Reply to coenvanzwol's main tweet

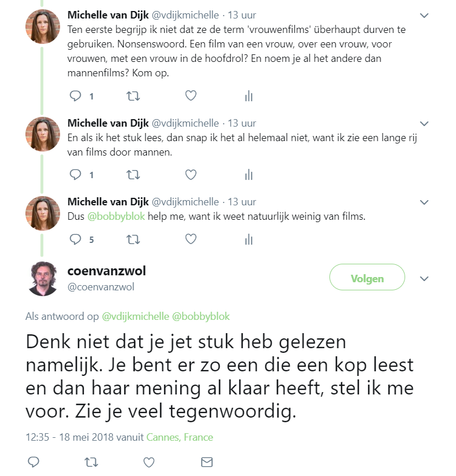click(34, 462)
